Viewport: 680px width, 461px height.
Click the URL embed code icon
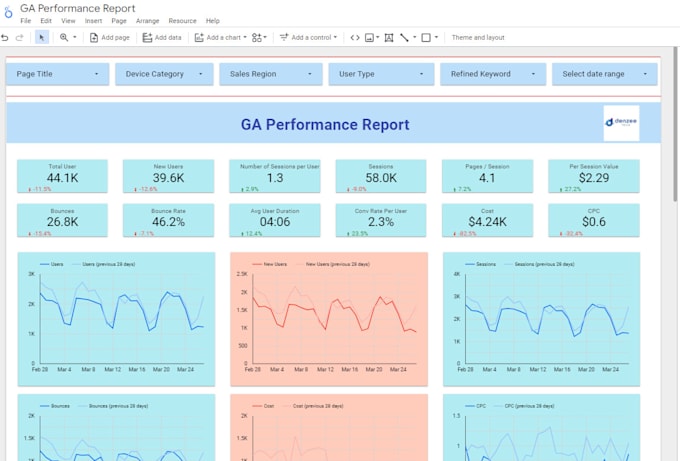(355, 38)
